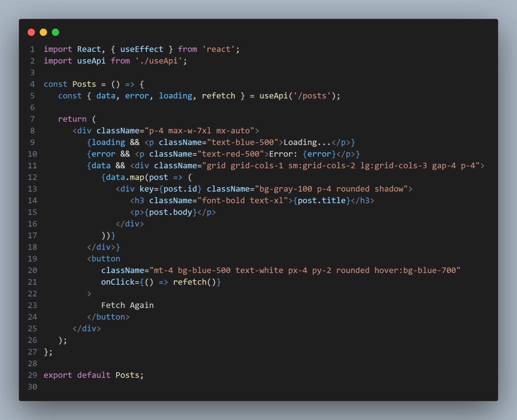The width and height of the screenshot is (517, 420).
Task: Select the './useApi' string on line 2
Action: click(158, 61)
